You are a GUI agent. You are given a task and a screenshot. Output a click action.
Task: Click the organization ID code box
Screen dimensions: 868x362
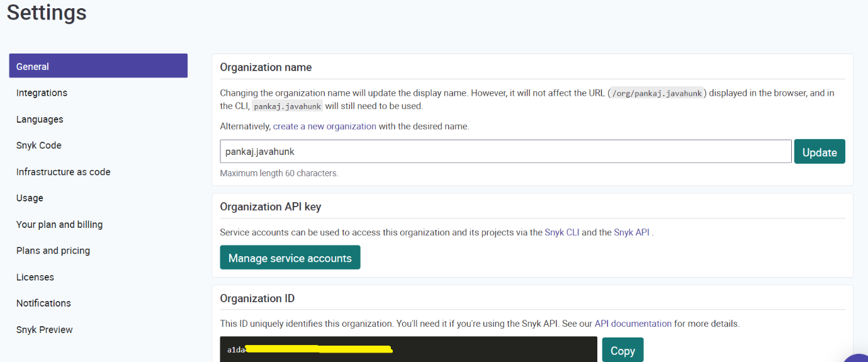click(x=409, y=349)
